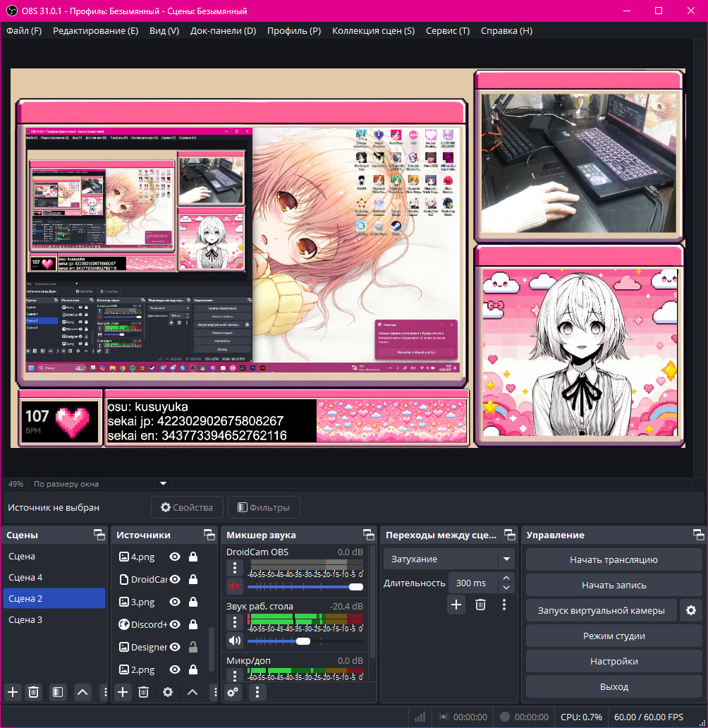Lock the Designer source
708x728 pixels.
tap(193, 647)
